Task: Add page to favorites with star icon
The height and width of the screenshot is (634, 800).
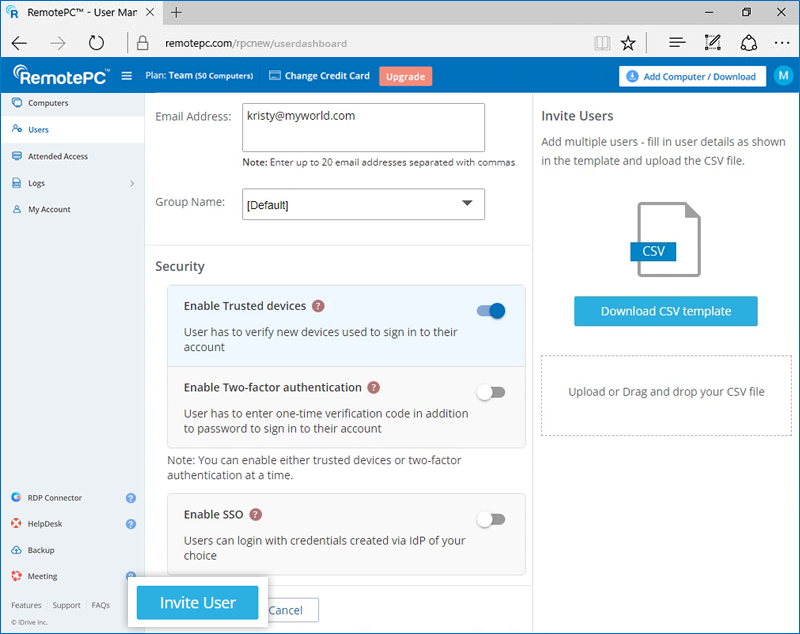Action: pos(628,43)
